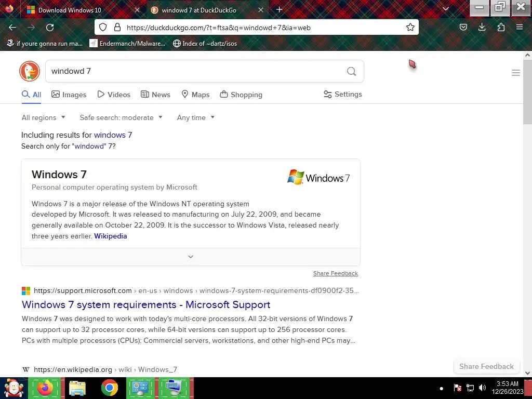Open the Wikipedia link in the info box
This screenshot has height=399, width=532.
[x=111, y=236]
